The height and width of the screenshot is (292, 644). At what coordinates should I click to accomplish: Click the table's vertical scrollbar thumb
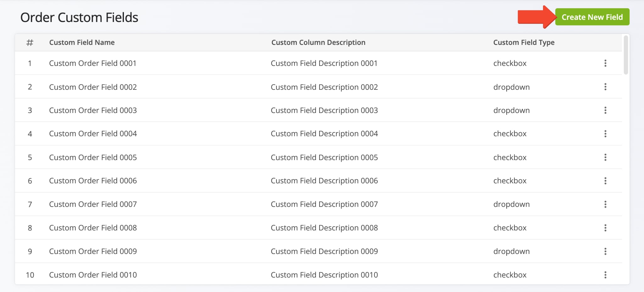click(626, 55)
